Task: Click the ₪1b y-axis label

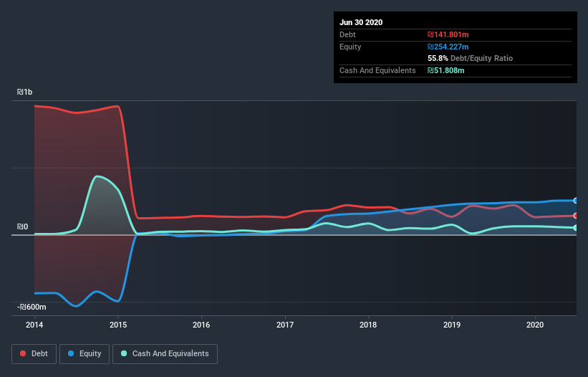Action: pos(25,92)
